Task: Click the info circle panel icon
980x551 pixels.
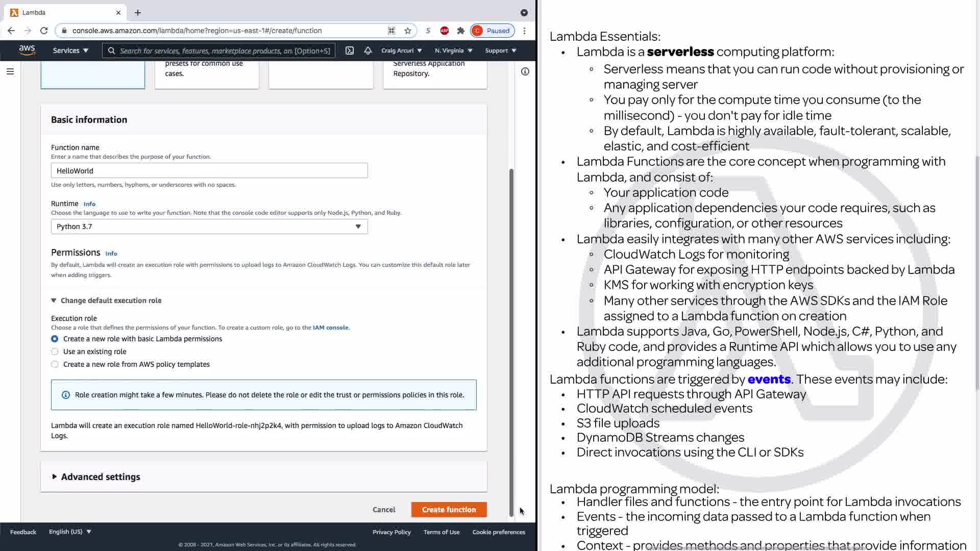Action: [x=525, y=71]
